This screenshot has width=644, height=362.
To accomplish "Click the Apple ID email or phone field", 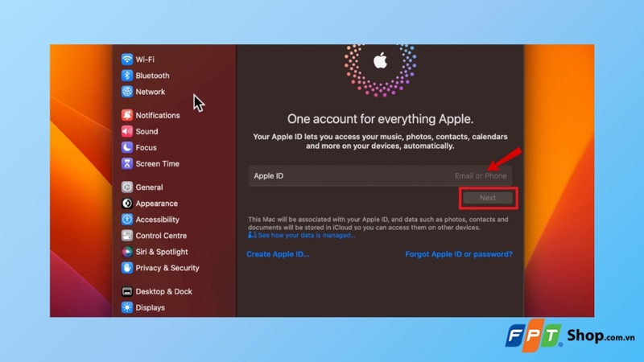I will [x=380, y=175].
